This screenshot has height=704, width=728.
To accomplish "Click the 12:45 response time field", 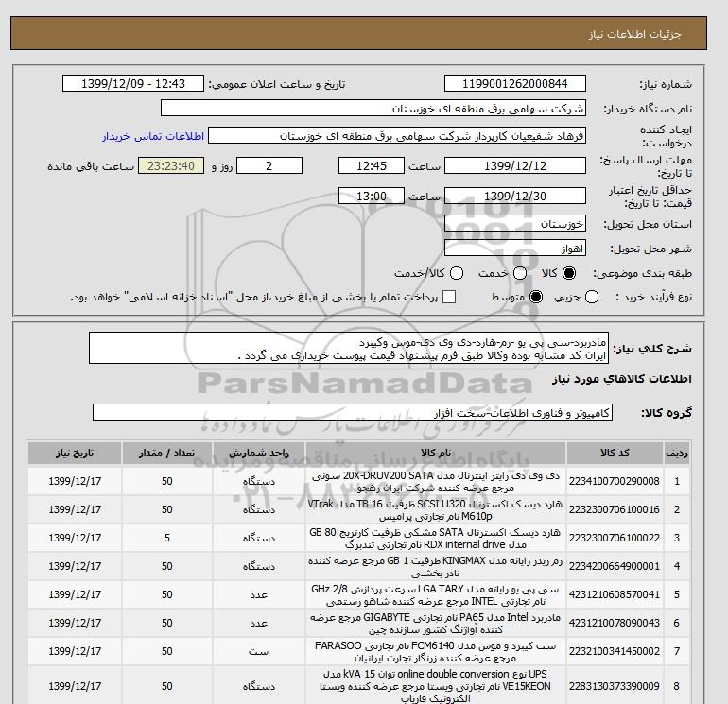I will click(345, 166).
